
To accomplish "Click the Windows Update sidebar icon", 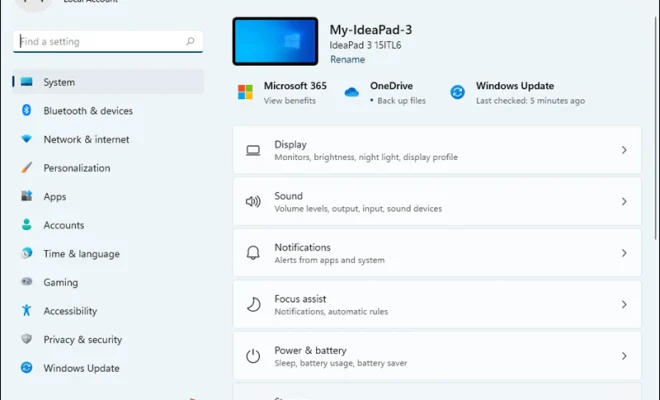I will coord(27,368).
